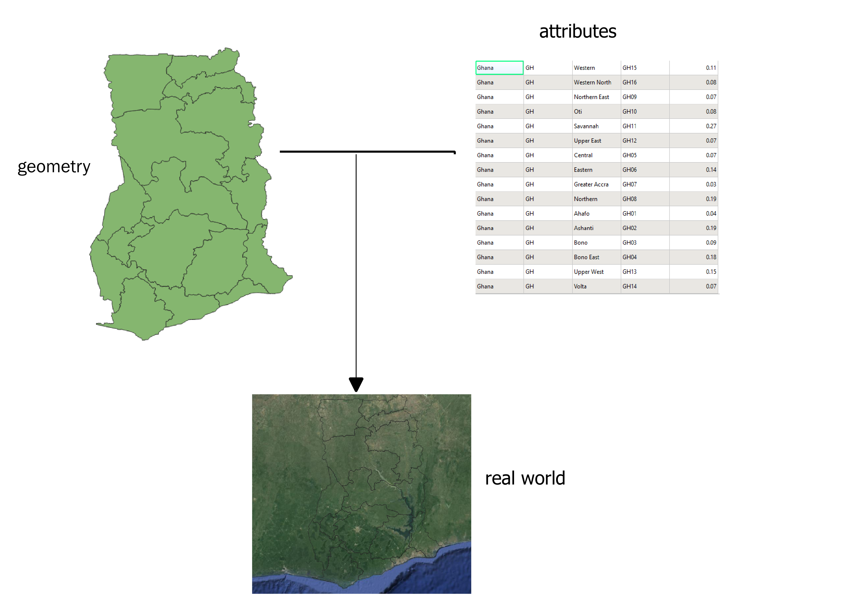This screenshot has height=614, width=868.
Task: Select the 'GH01' code cell
Action: [645, 213]
